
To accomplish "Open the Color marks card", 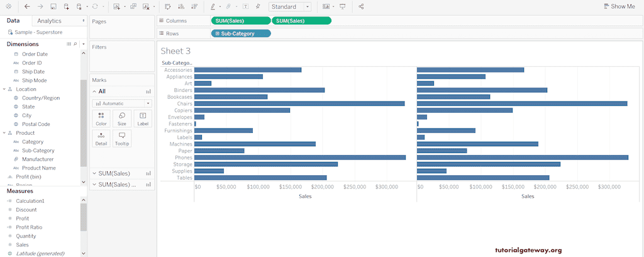I will (101, 118).
